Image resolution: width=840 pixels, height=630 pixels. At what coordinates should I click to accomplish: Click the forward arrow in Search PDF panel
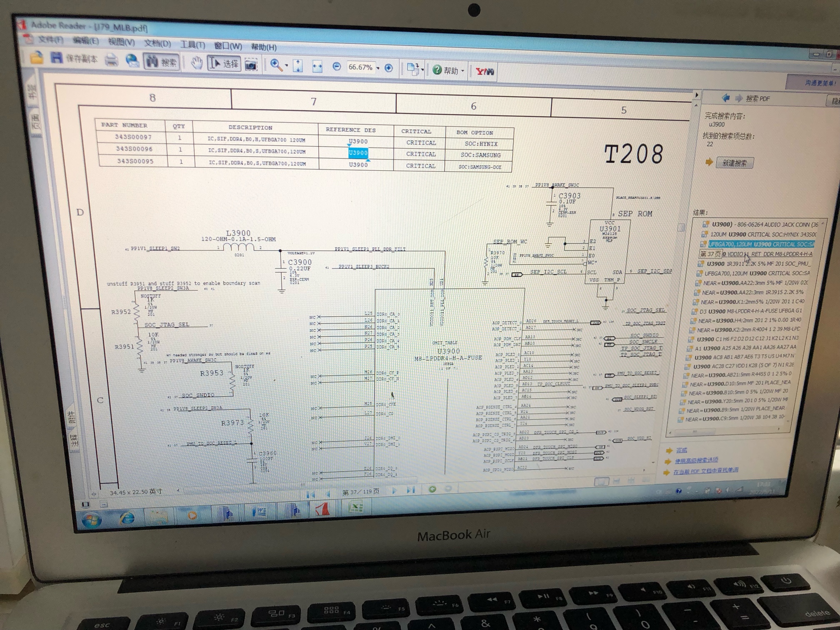pos(739,98)
